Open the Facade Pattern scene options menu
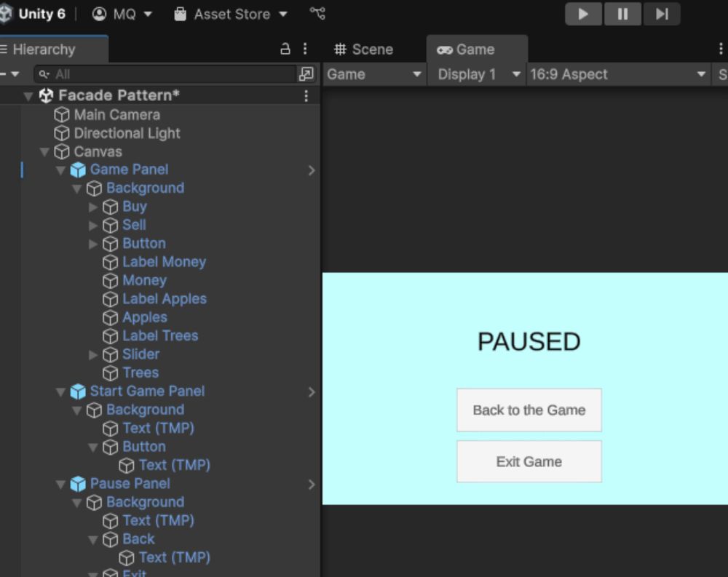 [x=306, y=95]
